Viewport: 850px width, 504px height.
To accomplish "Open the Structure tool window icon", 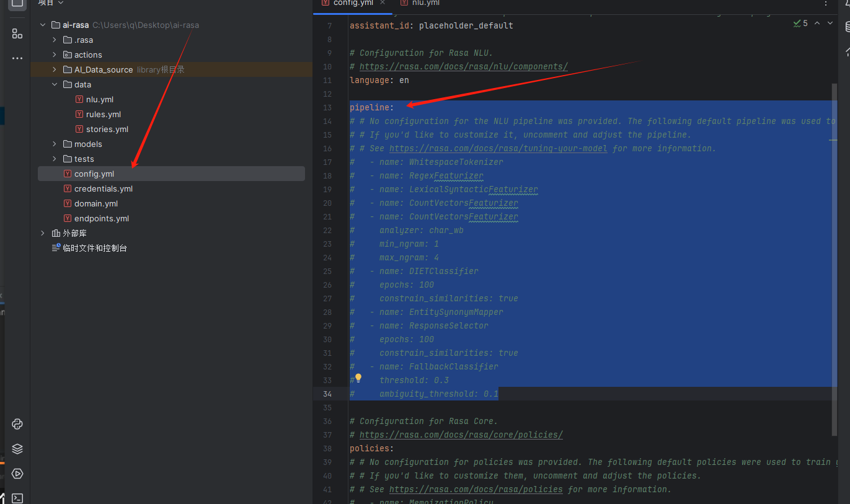I will 17,33.
